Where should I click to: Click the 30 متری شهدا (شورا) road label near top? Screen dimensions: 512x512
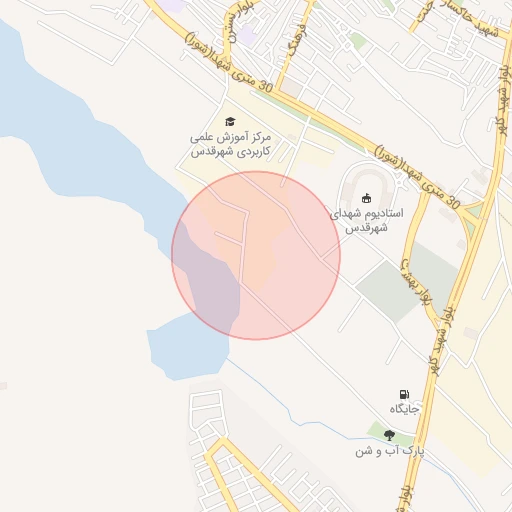pyautogui.click(x=229, y=63)
